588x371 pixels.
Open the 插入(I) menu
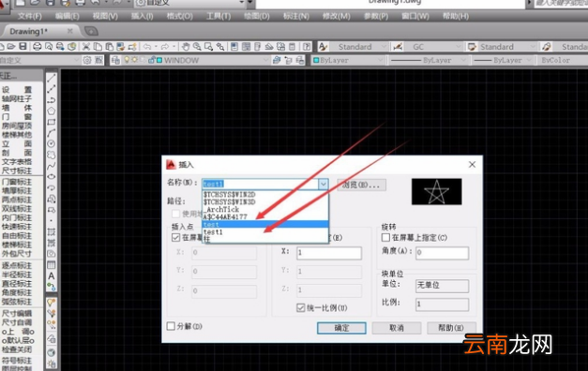point(143,17)
